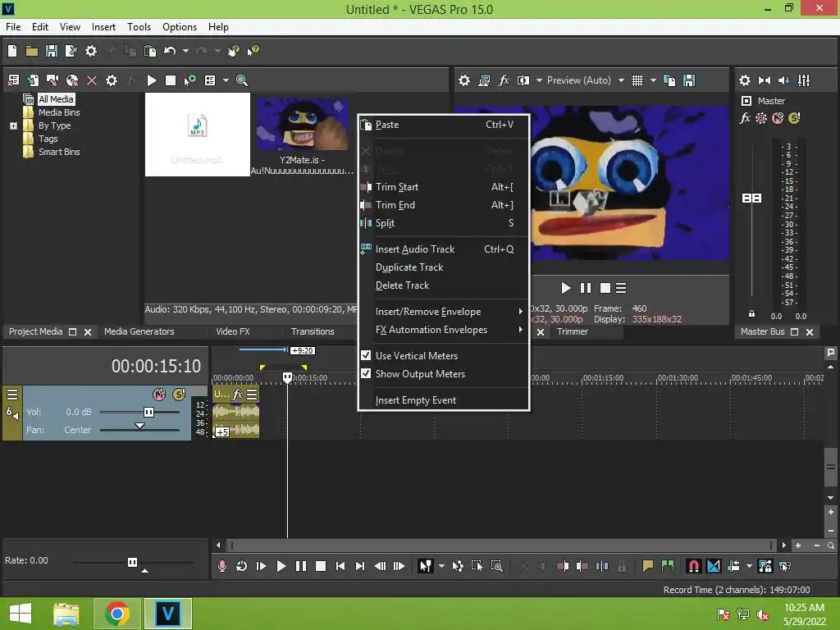Image resolution: width=840 pixels, height=630 pixels.
Task: Open Split Screen View dropdown arrow
Action: point(539,80)
